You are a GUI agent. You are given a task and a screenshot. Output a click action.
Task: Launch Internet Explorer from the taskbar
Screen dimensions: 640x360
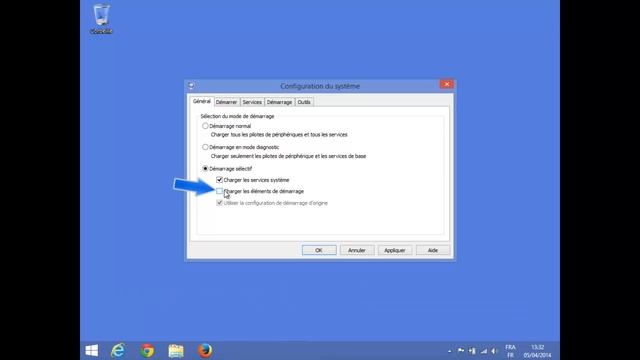pyautogui.click(x=118, y=351)
